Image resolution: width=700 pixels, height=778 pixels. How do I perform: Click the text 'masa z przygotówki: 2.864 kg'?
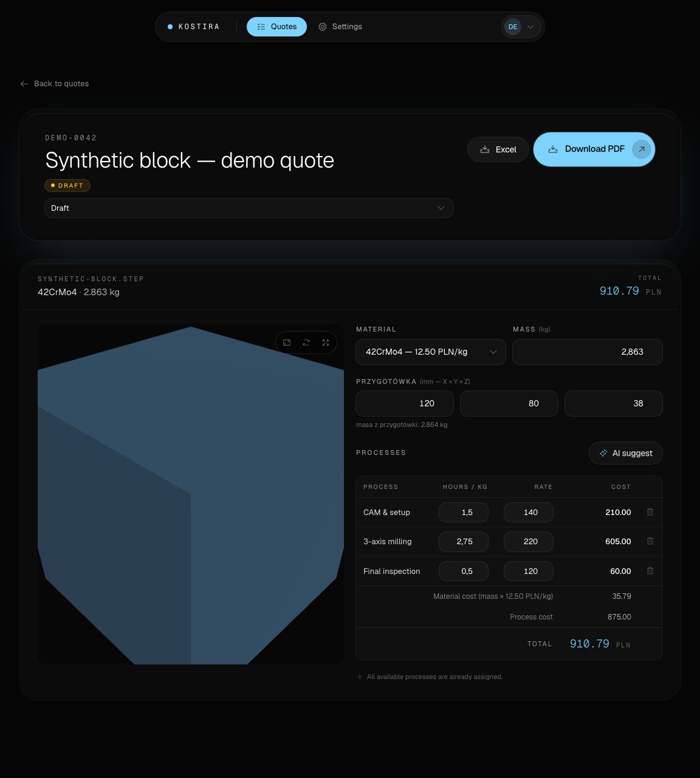pyautogui.click(x=402, y=425)
